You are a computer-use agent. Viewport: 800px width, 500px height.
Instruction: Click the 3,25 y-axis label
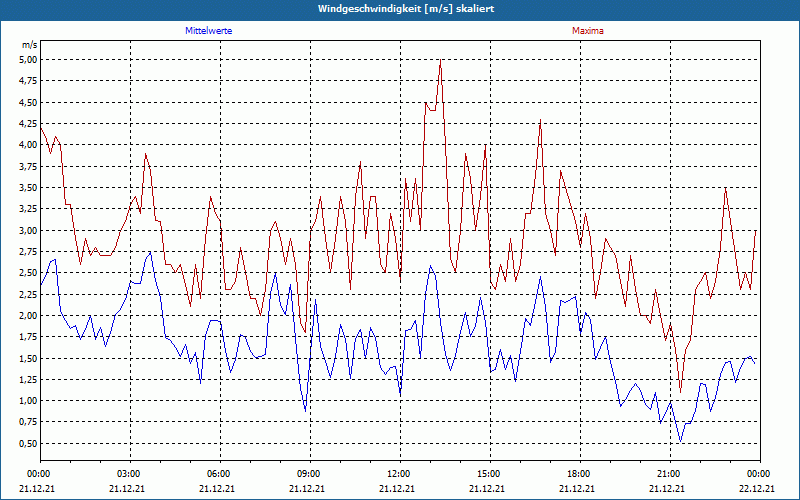click(x=29, y=209)
